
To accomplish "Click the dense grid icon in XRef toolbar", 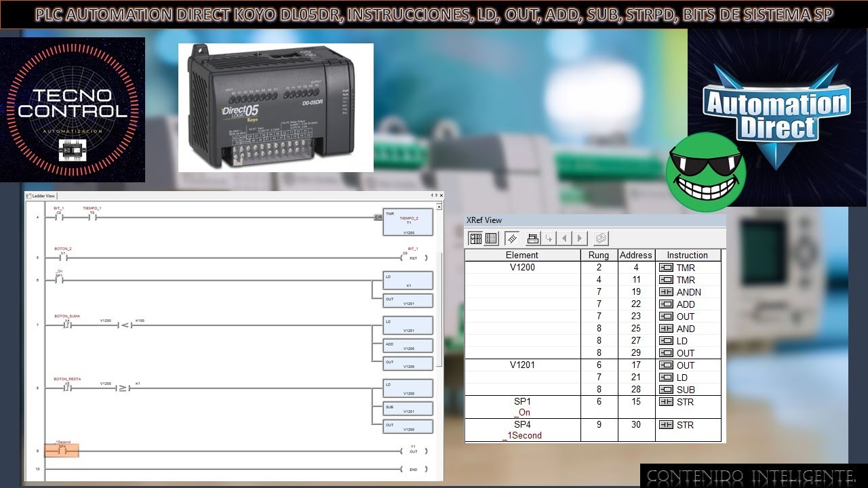I will (x=492, y=239).
